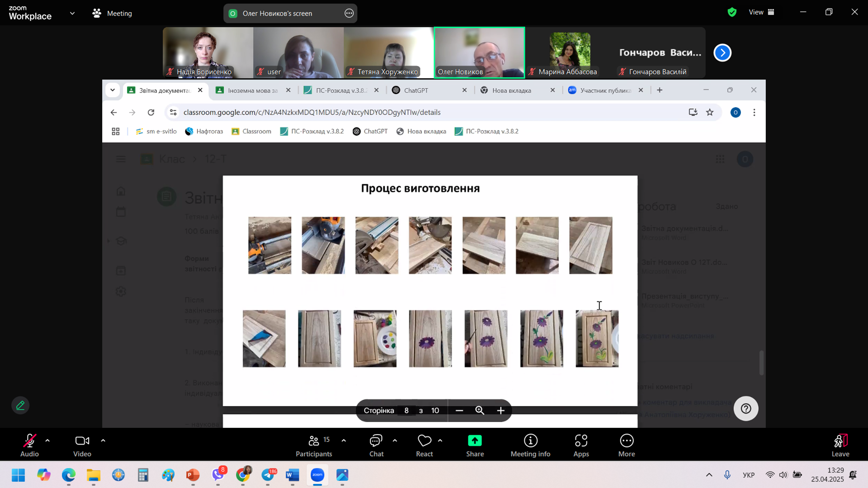Leave the meeting
This screenshot has height=488, width=868.
coord(840,446)
